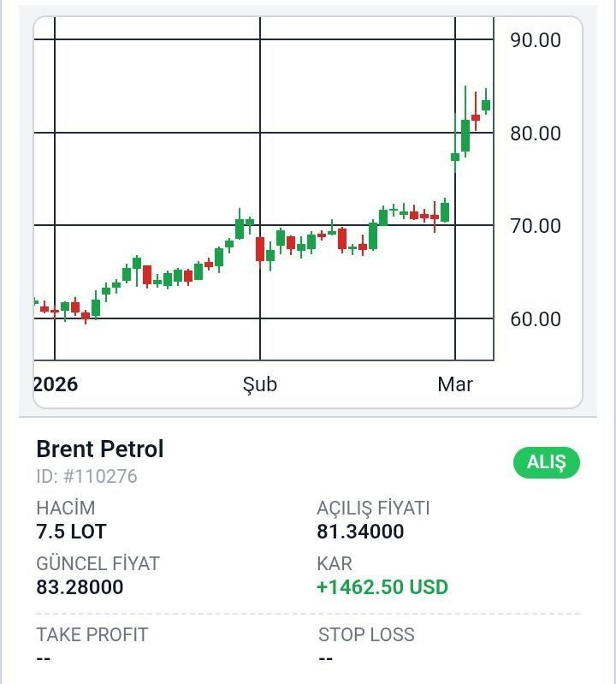Click the 70.00 price axis label
Viewport: 616px width, 684px height.
(535, 226)
